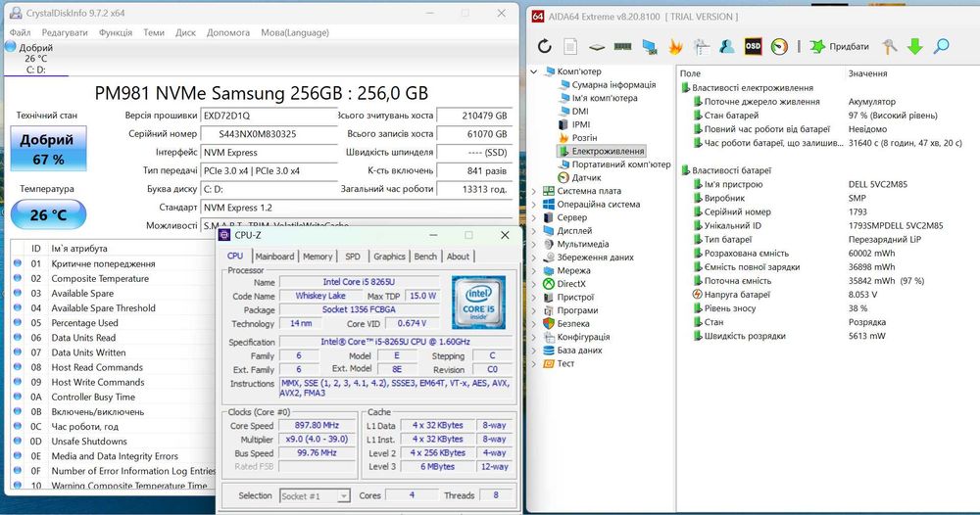Switch to the About tab in CPU-Z

(x=458, y=257)
